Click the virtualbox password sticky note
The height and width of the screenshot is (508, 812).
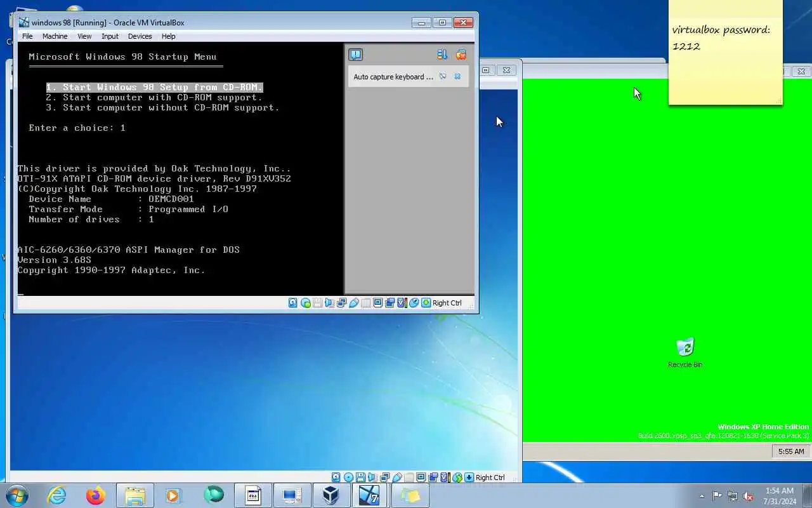726,52
